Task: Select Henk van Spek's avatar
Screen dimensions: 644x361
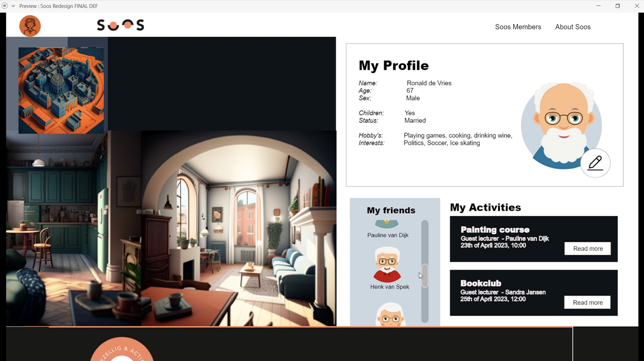Action: [387, 264]
